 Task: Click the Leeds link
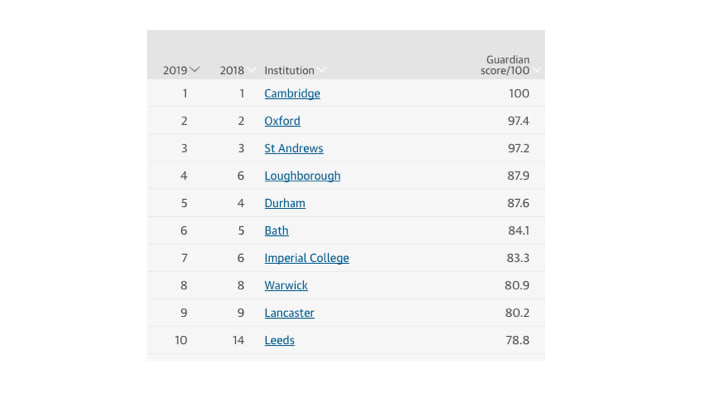279,340
